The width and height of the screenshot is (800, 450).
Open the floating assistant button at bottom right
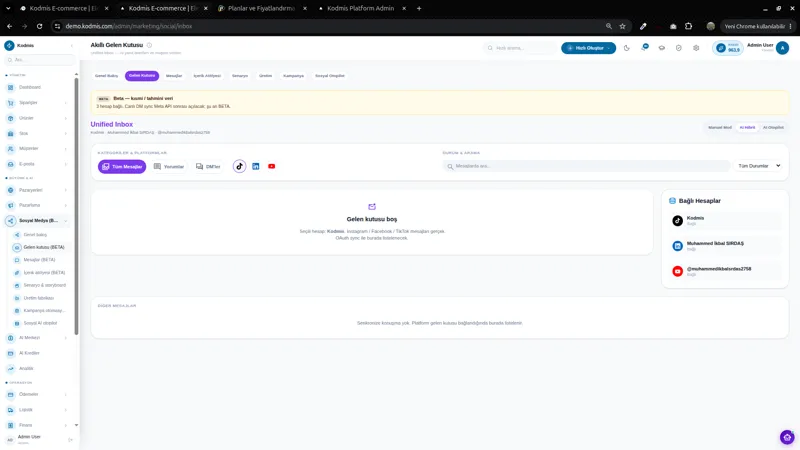click(x=787, y=437)
